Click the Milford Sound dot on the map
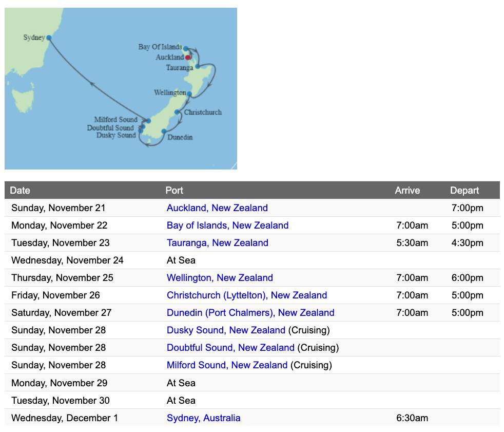This screenshot has height=432, width=504. click(148, 121)
